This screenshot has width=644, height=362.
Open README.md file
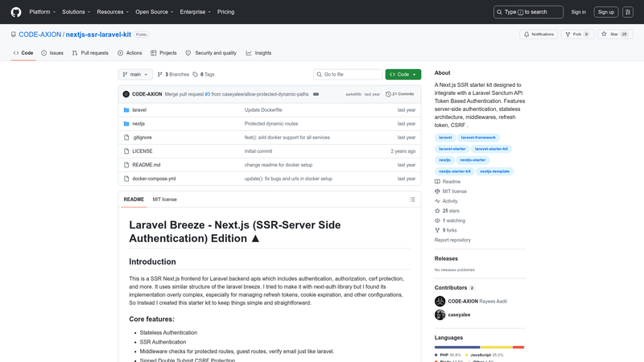147,165
